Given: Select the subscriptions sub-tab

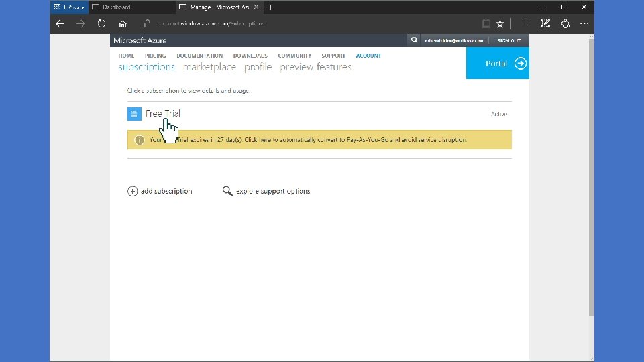Looking at the screenshot, I should [147, 67].
